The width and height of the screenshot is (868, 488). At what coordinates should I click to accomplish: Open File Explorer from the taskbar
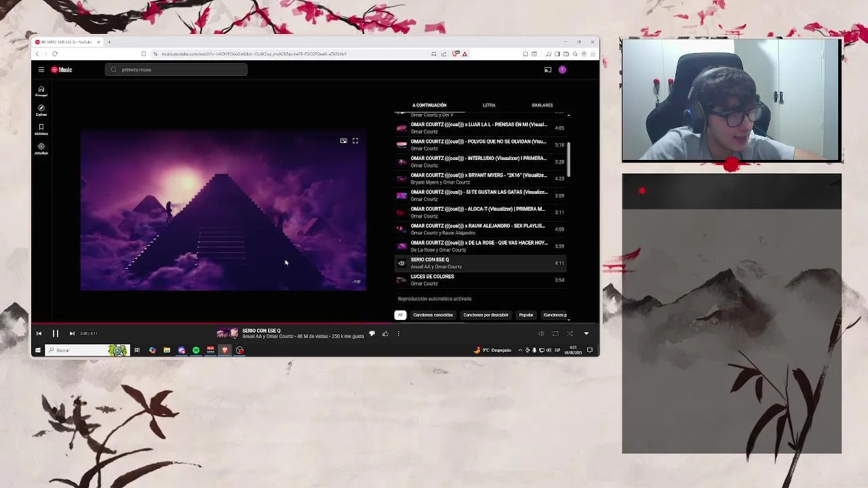pos(167,350)
